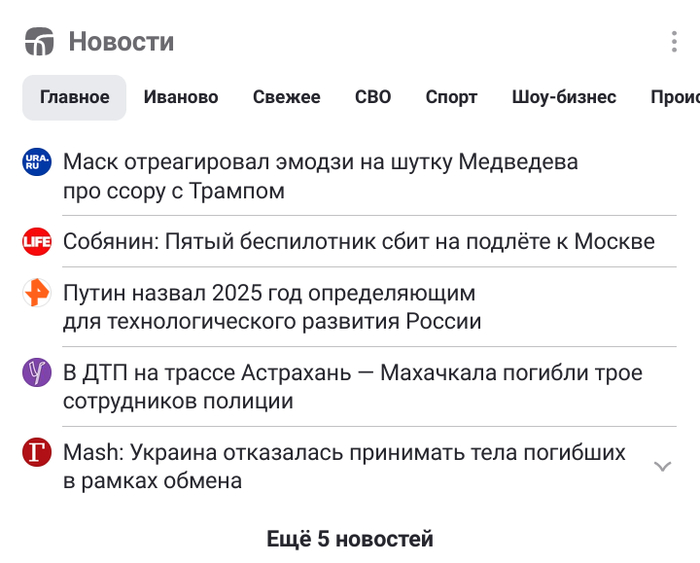
Task: Click the purple source icon beside ДТП story
Action: (37, 372)
